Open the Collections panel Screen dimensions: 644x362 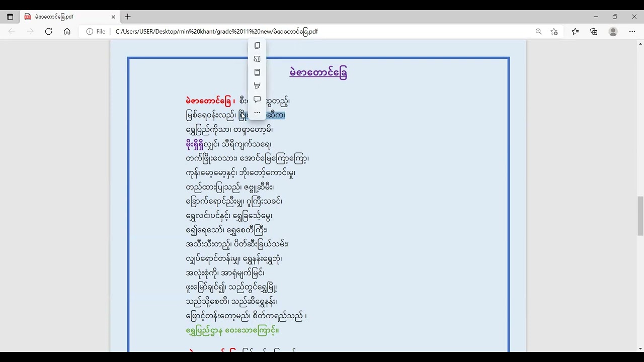coord(594,31)
